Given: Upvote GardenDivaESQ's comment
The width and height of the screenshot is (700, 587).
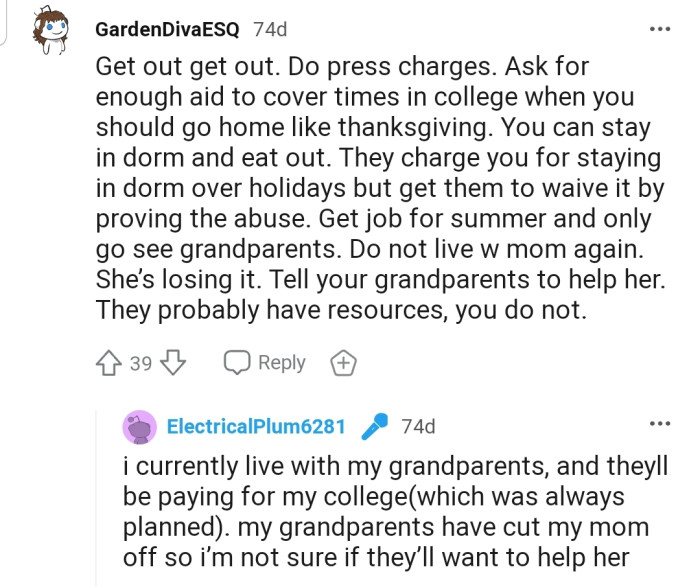Looking at the screenshot, I should click(x=108, y=363).
